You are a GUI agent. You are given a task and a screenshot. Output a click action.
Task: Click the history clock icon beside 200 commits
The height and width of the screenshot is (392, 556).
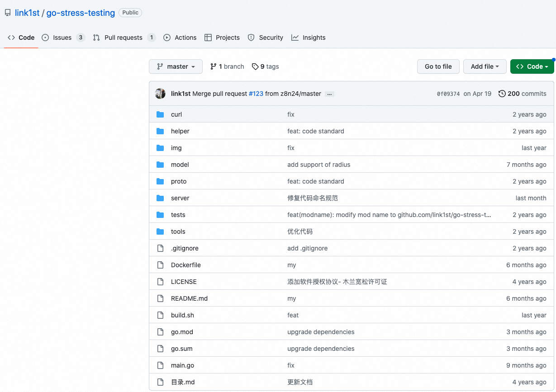pos(502,94)
